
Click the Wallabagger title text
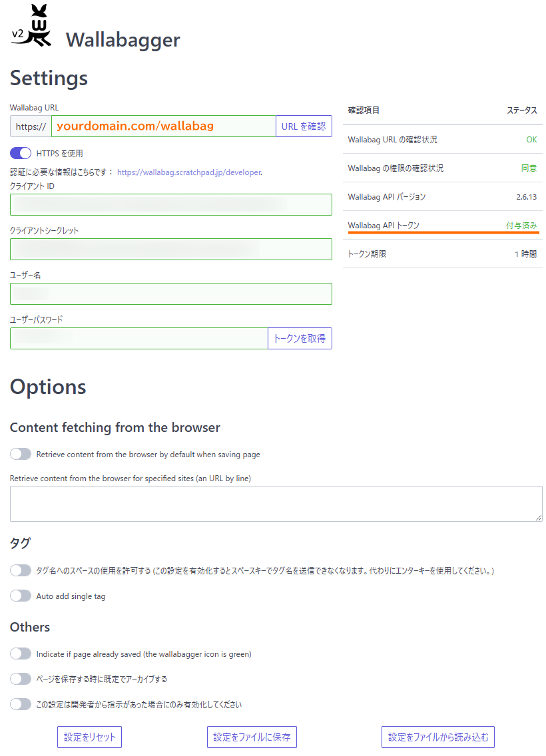pyautogui.click(x=123, y=39)
